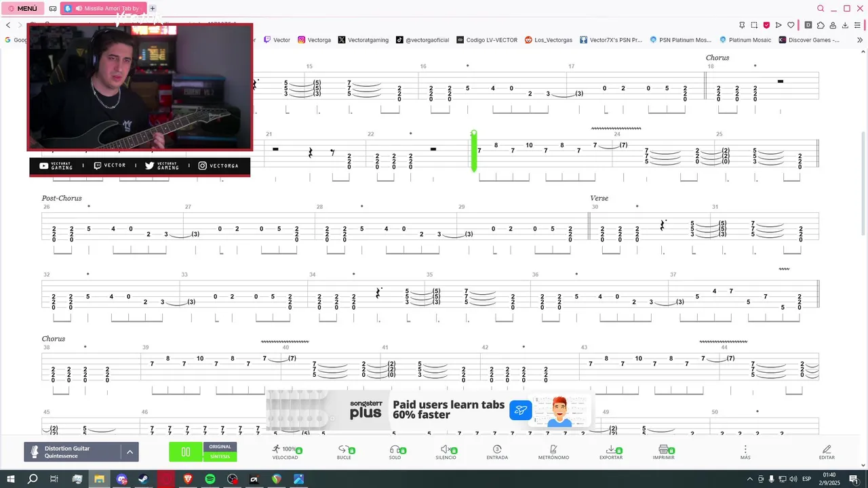Open the Exportar option
Image resolution: width=868 pixels, height=488 pixels.
coord(611,452)
